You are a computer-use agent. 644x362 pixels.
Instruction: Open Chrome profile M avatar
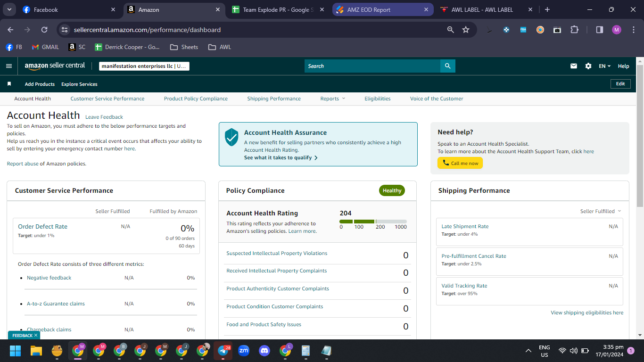617,30
